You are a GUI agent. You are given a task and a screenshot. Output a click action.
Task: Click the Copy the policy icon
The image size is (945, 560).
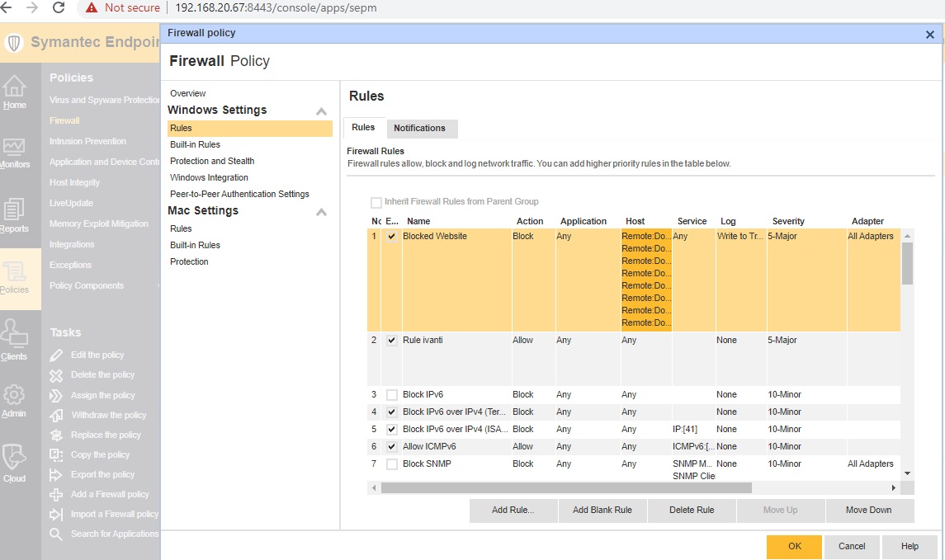coord(56,455)
